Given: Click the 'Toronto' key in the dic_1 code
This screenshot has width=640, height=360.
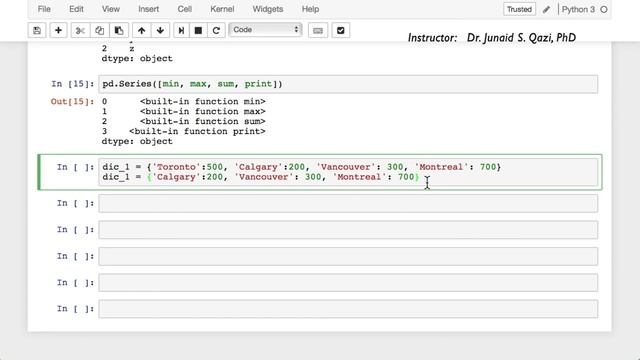Looking at the screenshot, I should [176, 167].
